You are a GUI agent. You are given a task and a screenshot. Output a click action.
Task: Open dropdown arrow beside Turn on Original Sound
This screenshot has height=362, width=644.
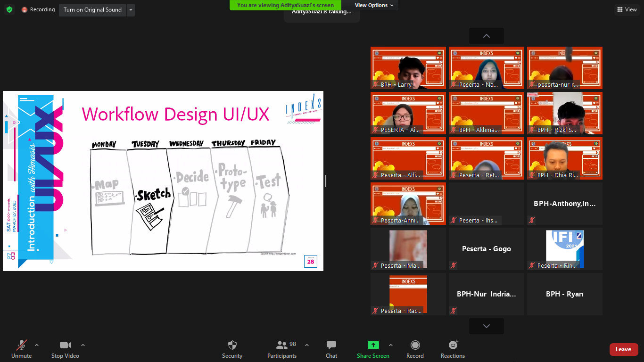(131, 10)
